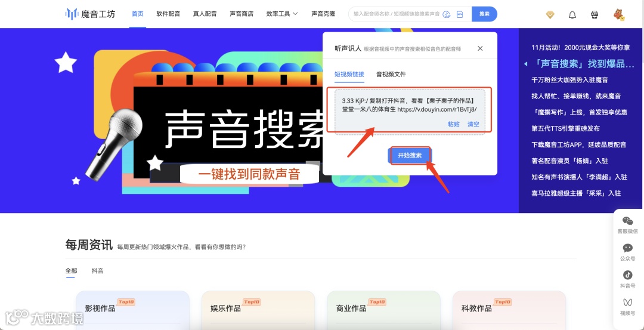The width and height of the screenshot is (644, 330).
Task: Open 抖音号 in the side panel
Action: point(627,279)
